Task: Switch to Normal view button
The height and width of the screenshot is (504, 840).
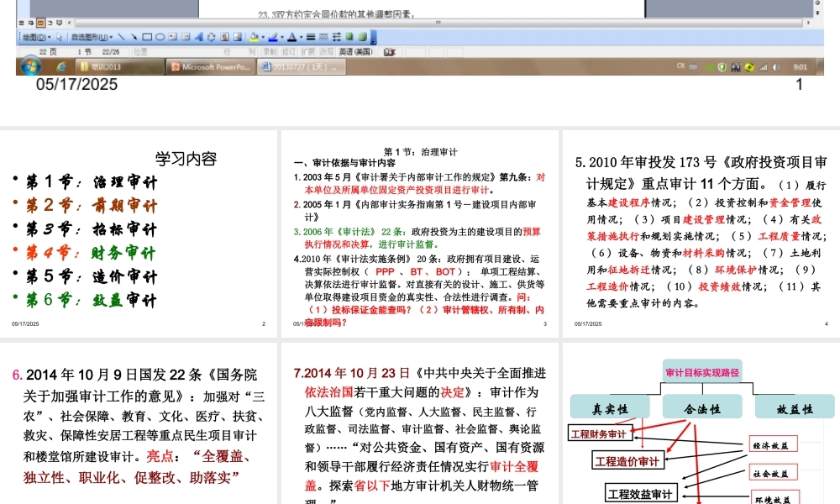Action: pyautogui.click(x=21, y=23)
